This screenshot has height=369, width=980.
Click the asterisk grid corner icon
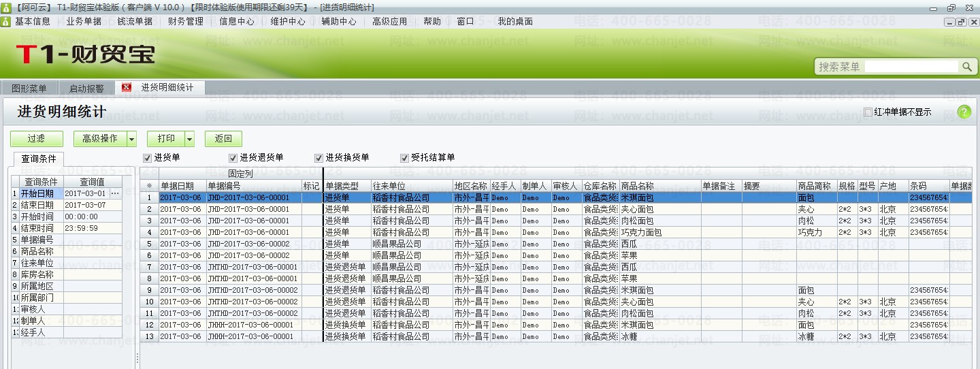coord(149,185)
